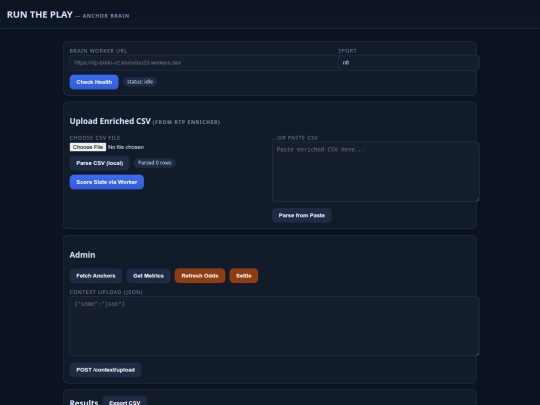540x405 pixels.
Task: Select the Parsed 0 rows badge
Action: [155, 163]
